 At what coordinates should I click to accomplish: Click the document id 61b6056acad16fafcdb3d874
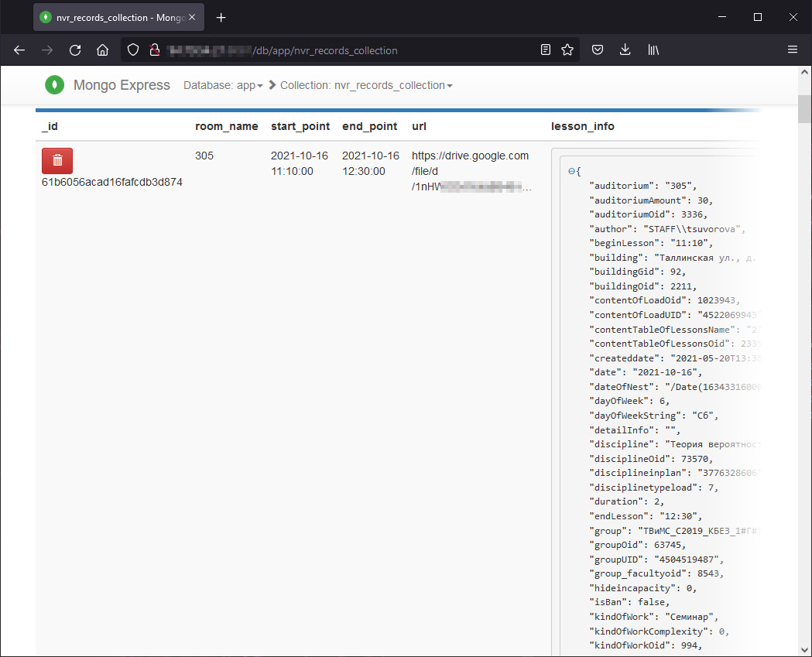coord(112,182)
